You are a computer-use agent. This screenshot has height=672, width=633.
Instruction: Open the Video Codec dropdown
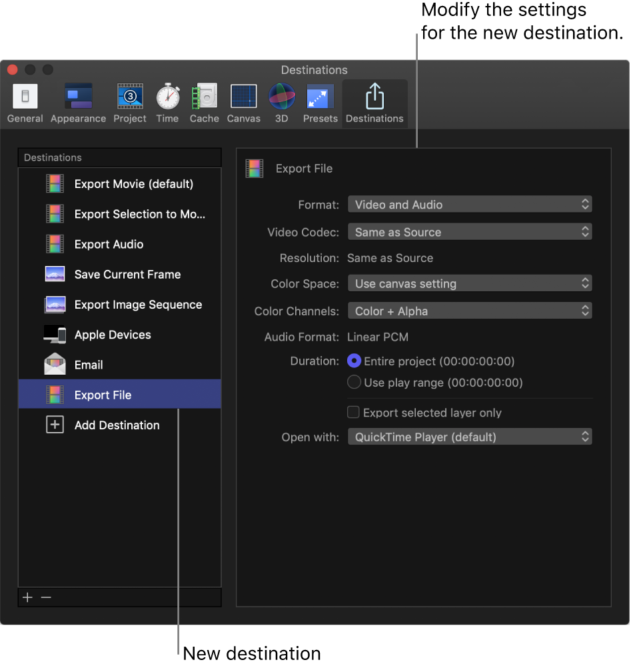point(470,231)
